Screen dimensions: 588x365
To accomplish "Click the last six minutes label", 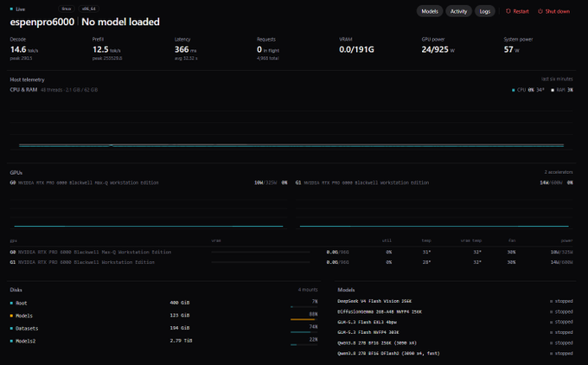I will (x=557, y=80).
